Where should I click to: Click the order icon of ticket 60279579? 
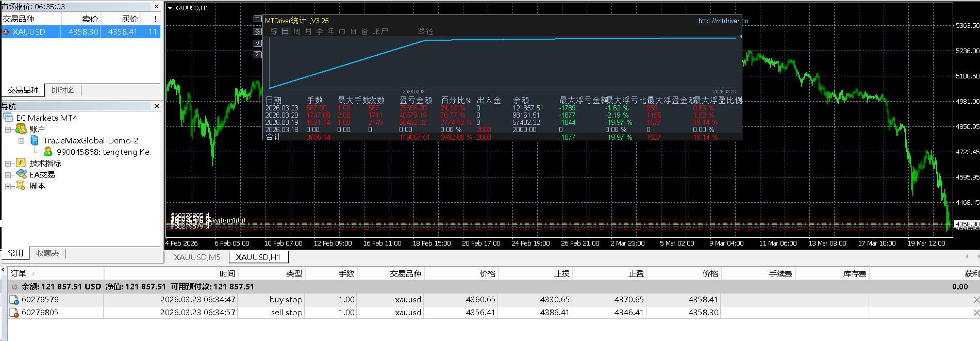[x=14, y=300]
